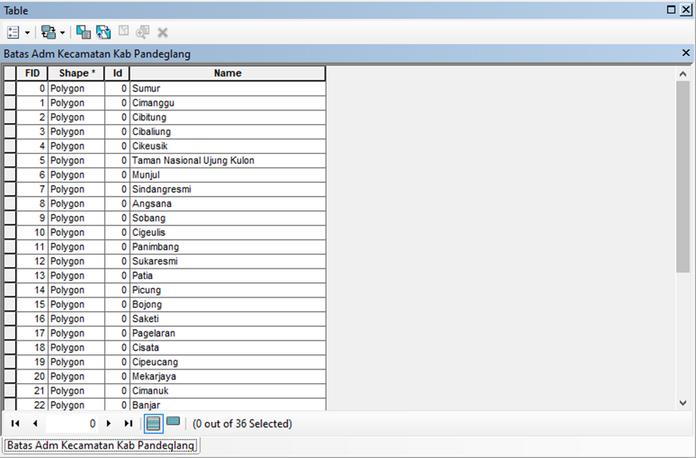The width and height of the screenshot is (696, 458).
Task: Select the row selector for Cibaliung
Action: 10,131
